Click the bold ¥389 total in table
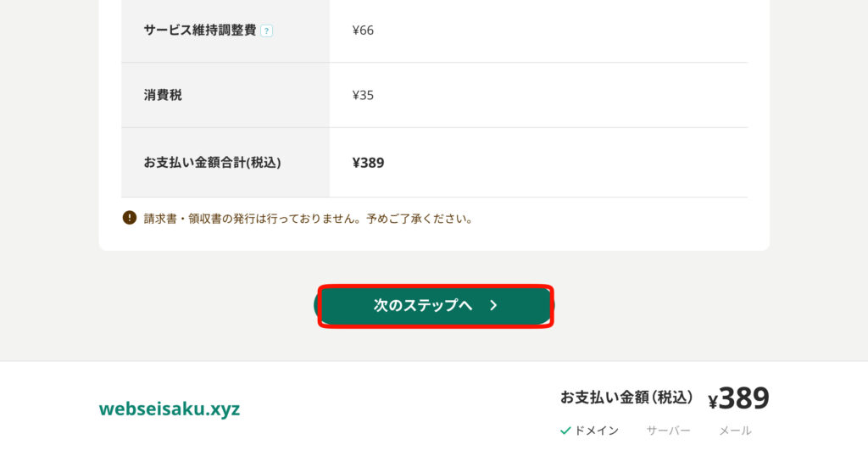Viewport: 868px width, 456px height. [368, 163]
